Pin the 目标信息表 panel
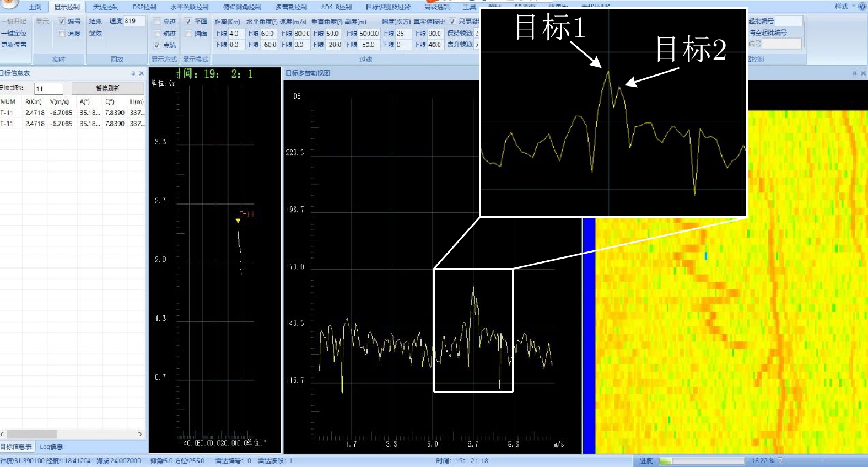 tap(133, 73)
